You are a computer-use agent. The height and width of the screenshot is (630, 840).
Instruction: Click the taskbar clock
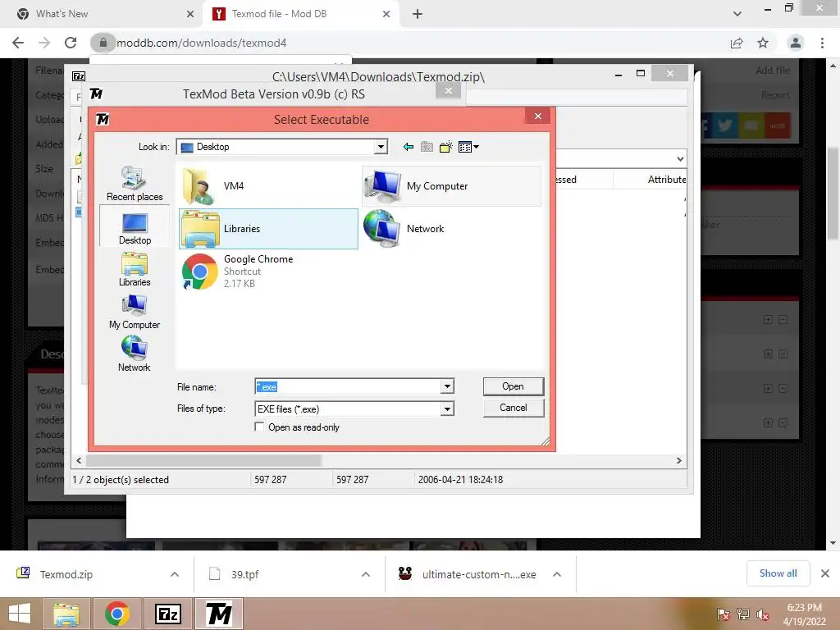click(804, 614)
